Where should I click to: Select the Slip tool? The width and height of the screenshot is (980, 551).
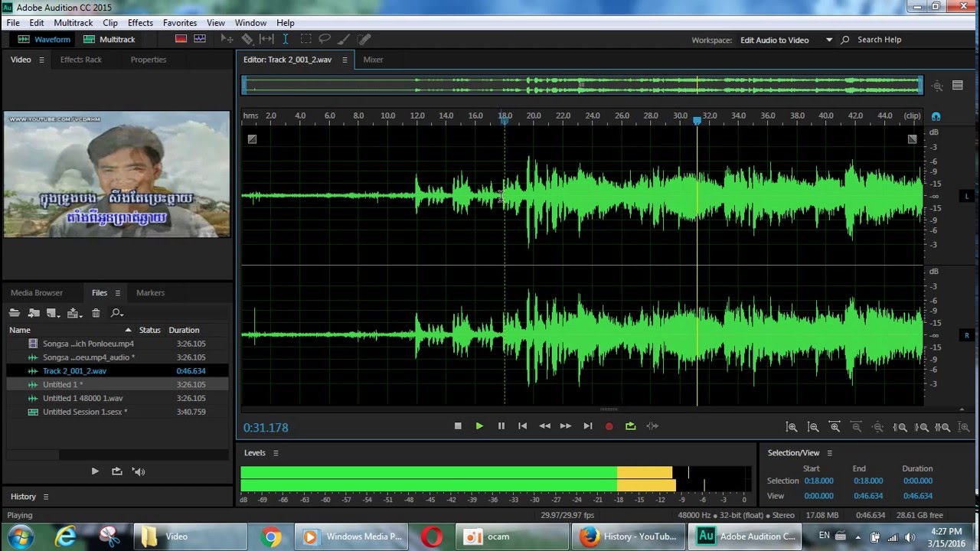tap(266, 39)
